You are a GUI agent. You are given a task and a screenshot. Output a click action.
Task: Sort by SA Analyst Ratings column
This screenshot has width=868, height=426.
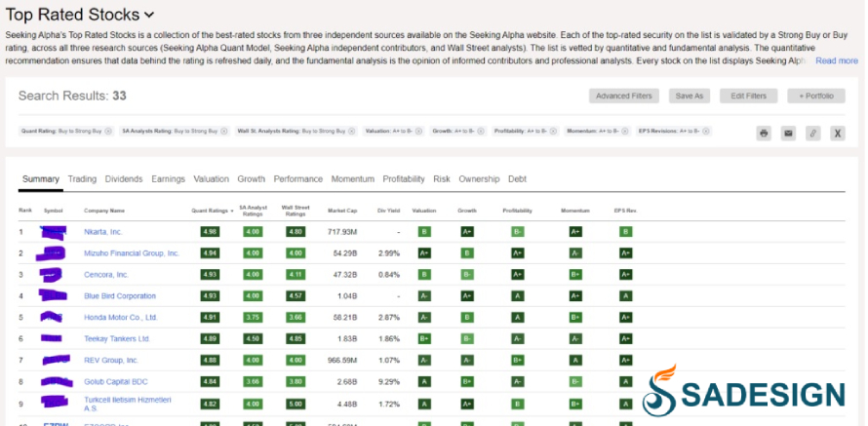click(x=253, y=211)
